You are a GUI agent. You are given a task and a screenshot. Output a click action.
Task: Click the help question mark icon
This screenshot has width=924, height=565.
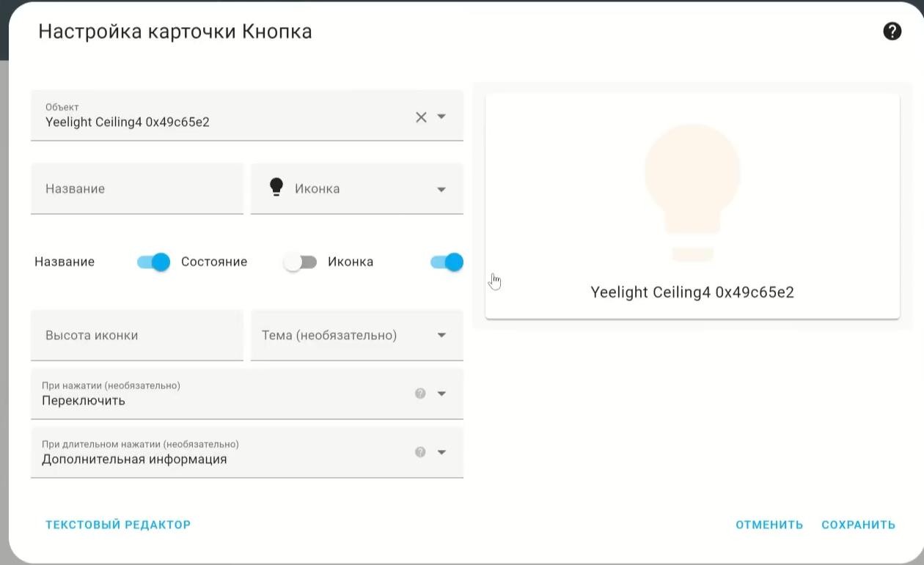[892, 32]
